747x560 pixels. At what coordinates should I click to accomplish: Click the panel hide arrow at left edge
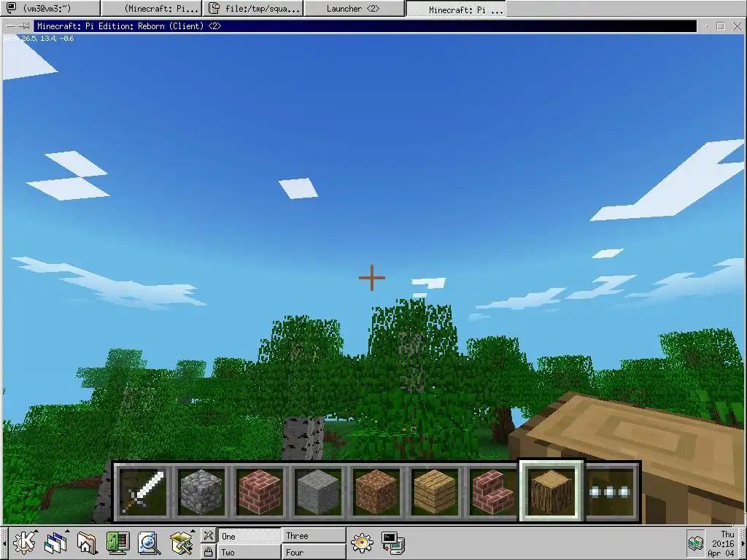click(x=4, y=542)
